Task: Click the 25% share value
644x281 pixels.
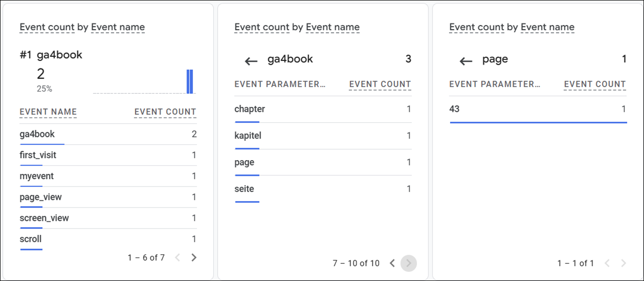Action: pyautogui.click(x=44, y=89)
